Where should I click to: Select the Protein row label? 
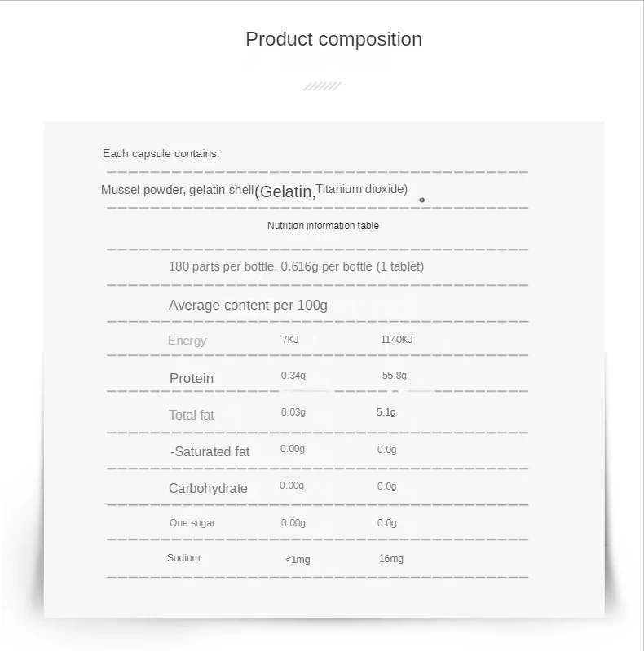[x=192, y=378]
